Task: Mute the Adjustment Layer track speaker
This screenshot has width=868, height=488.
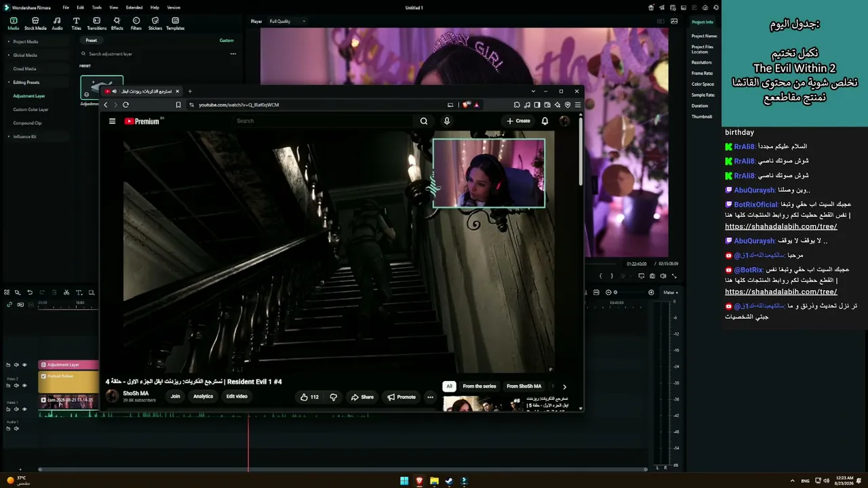Action: click(16, 365)
